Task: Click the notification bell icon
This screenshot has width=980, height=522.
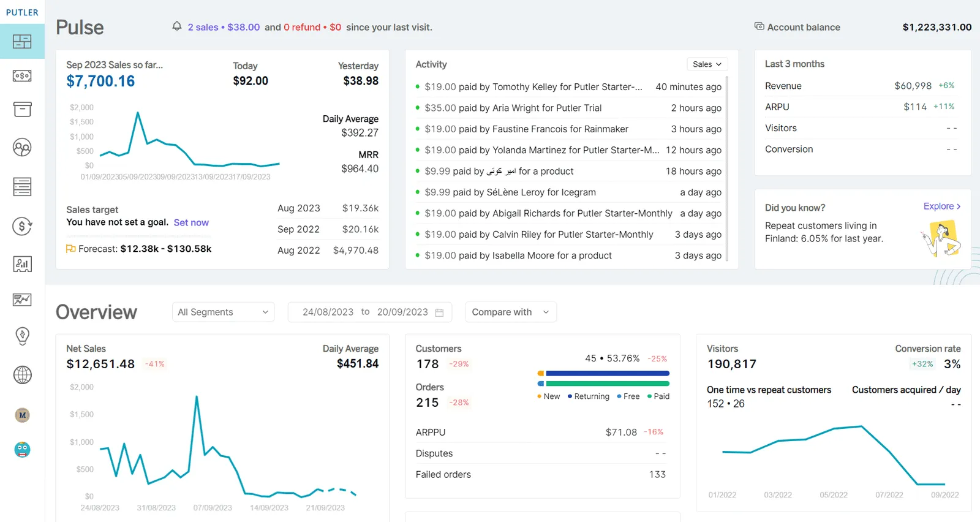Action: pyautogui.click(x=177, y=26)
